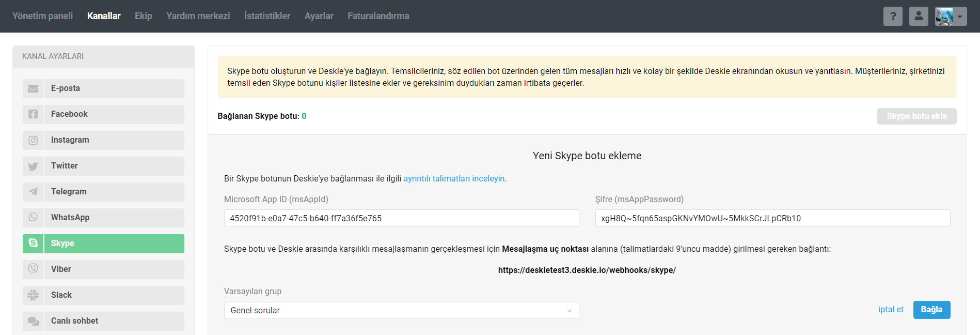The width and height of the screenshot is (980, 335).
Task: Click the KANAL AYARLARI header
Action: pyautogui.click(x=53, y=56)
